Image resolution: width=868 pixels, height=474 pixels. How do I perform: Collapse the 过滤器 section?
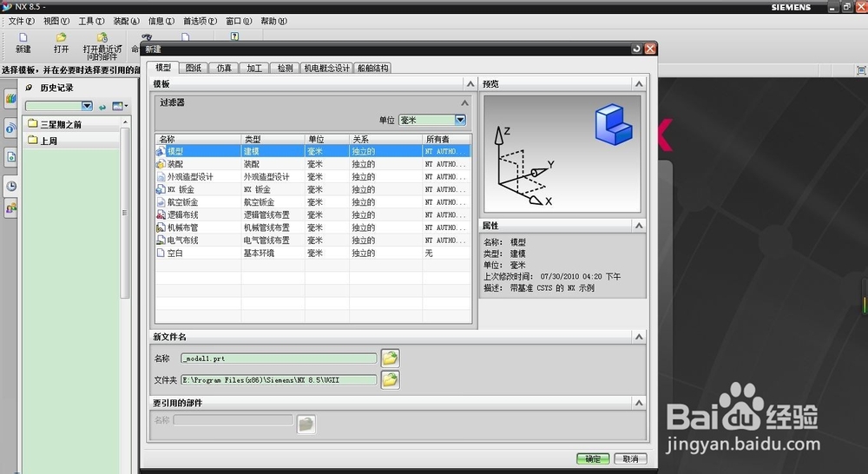465,103
